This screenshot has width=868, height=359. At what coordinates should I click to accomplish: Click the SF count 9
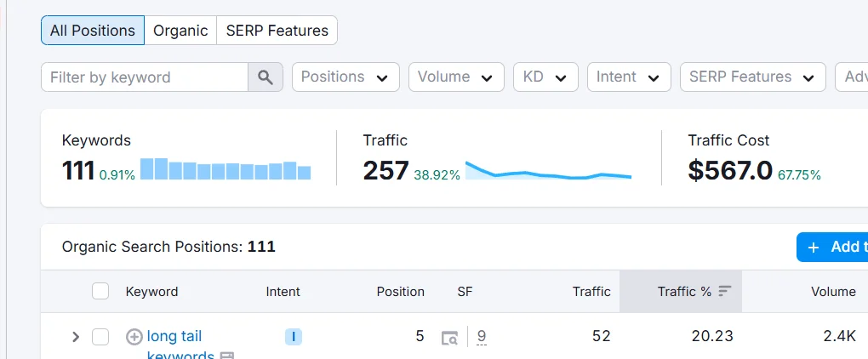482,336
